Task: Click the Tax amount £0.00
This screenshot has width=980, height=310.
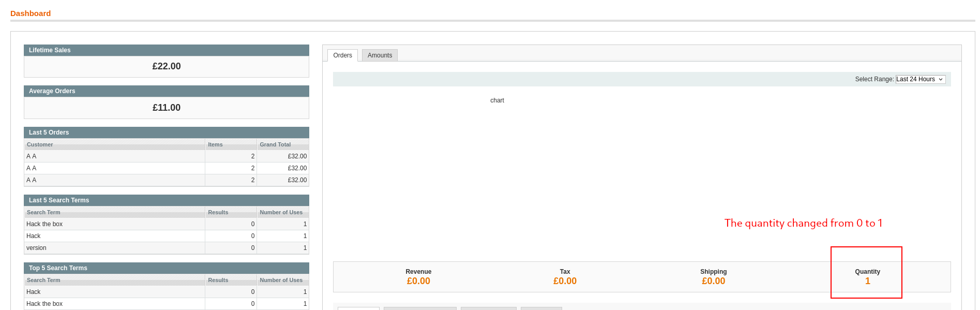Action: pos(565,281)
